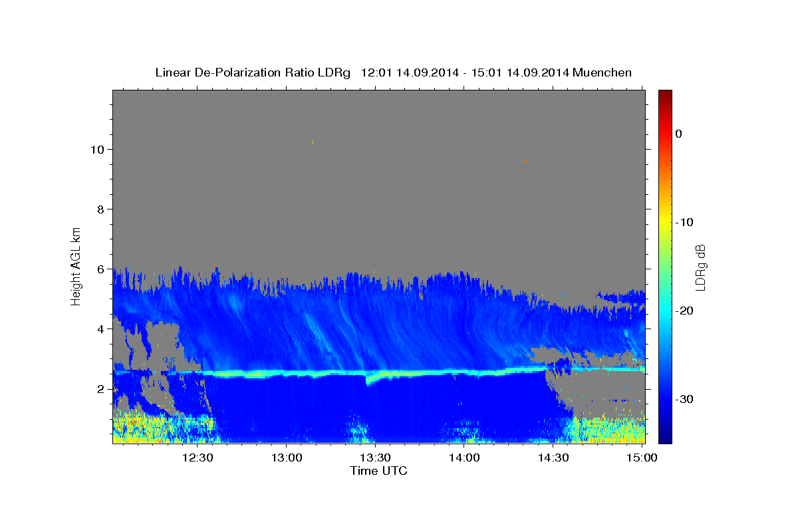Click the 12:30 time tick label
Screen dimensions: 798x532
198,458
